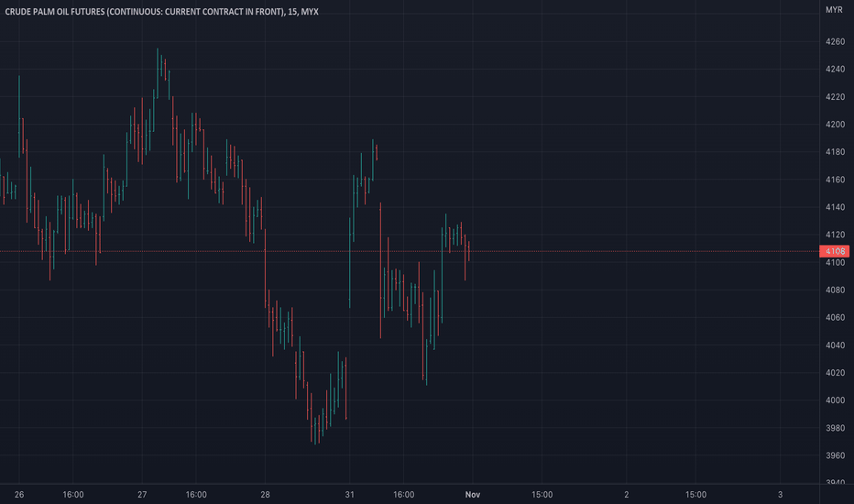Click the '26' date label on time axis
Screen dimensions: 854x504
point(19,495)
